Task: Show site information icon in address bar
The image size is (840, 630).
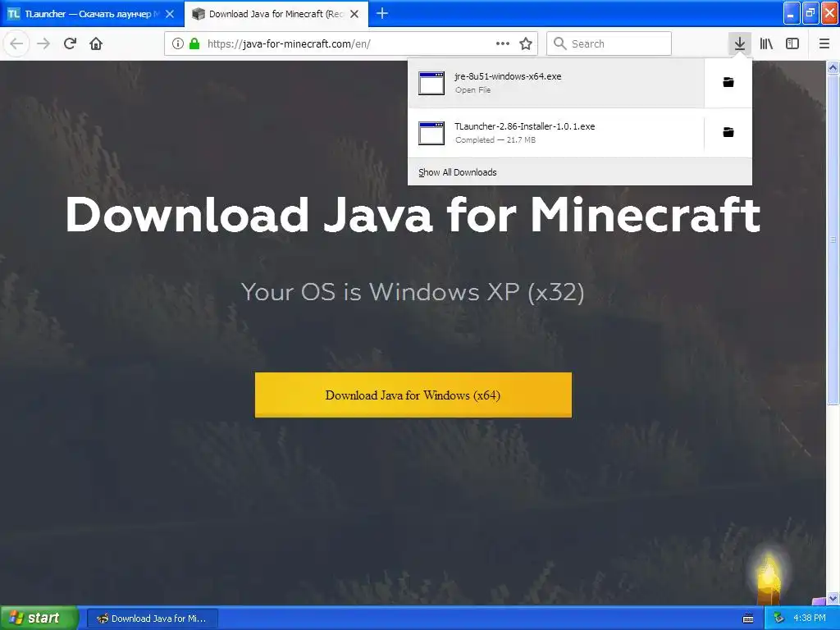Action: click(178, 43)
